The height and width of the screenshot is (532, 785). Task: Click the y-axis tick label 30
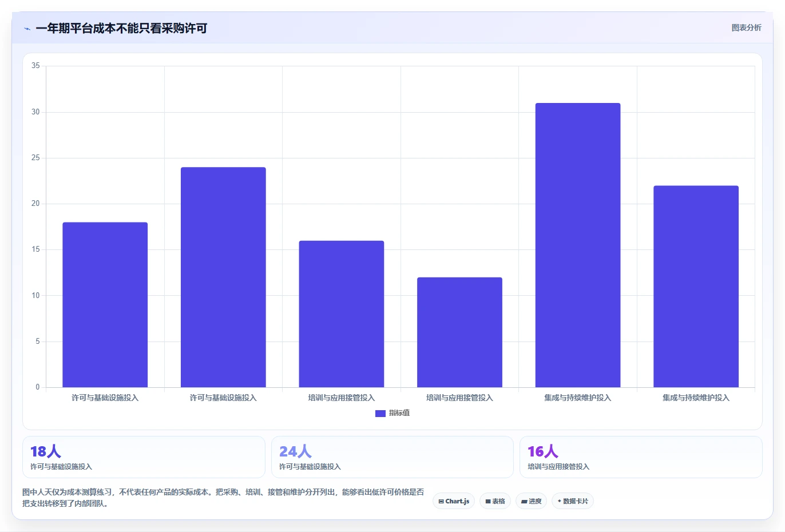tap(35, 112)
